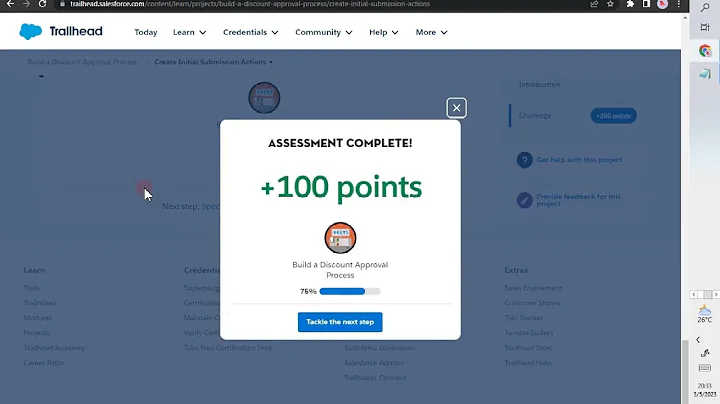720x404 pixels.
Task: Expand hidden tray icons chevron
Action: [698, 340]
